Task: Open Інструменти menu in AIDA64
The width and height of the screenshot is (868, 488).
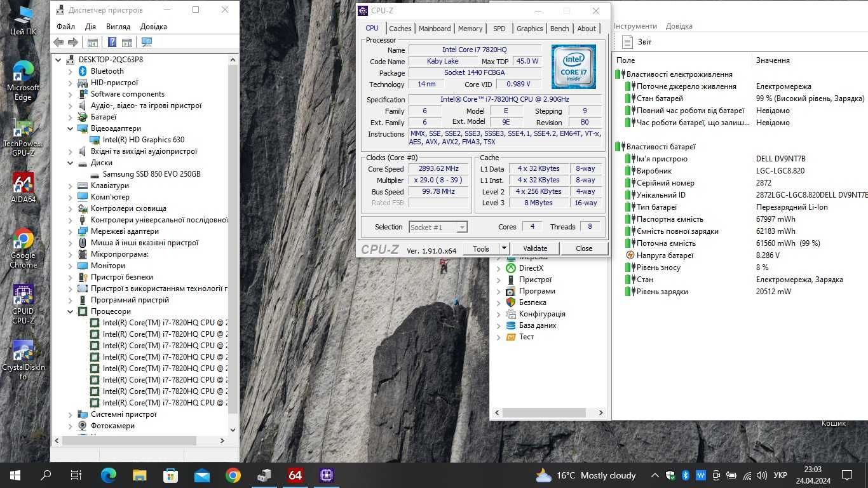Action: (635, 26)
